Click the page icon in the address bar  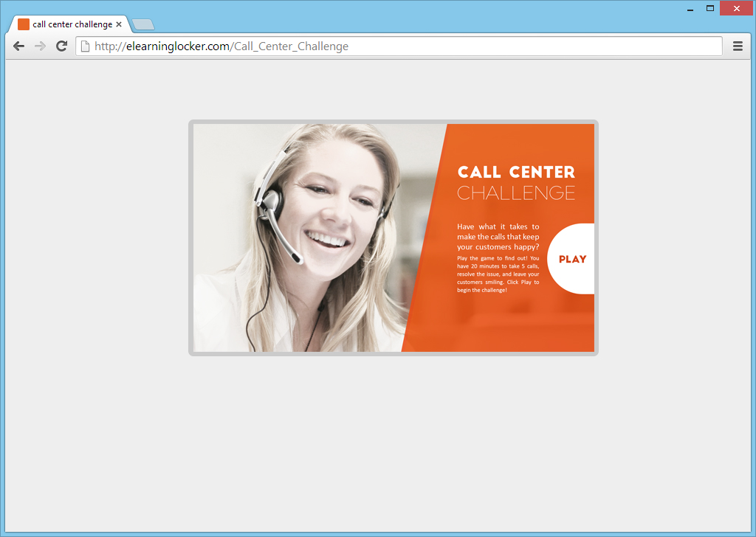pos(86,46)
